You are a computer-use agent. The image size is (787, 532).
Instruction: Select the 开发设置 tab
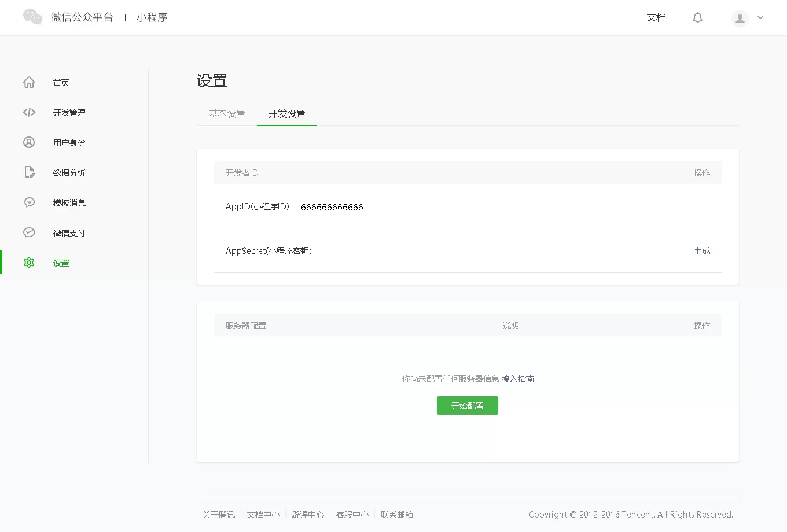(287, 114)
